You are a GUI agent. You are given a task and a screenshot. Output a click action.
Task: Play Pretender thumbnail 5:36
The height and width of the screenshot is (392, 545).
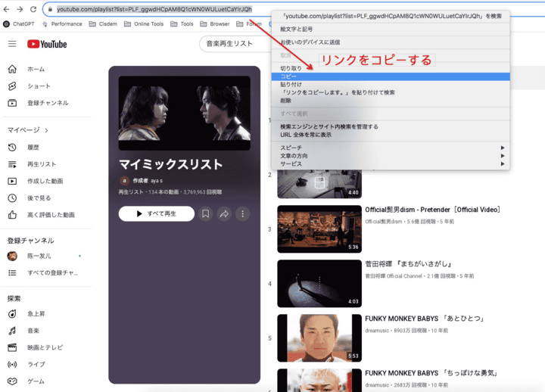coord(319,229)
